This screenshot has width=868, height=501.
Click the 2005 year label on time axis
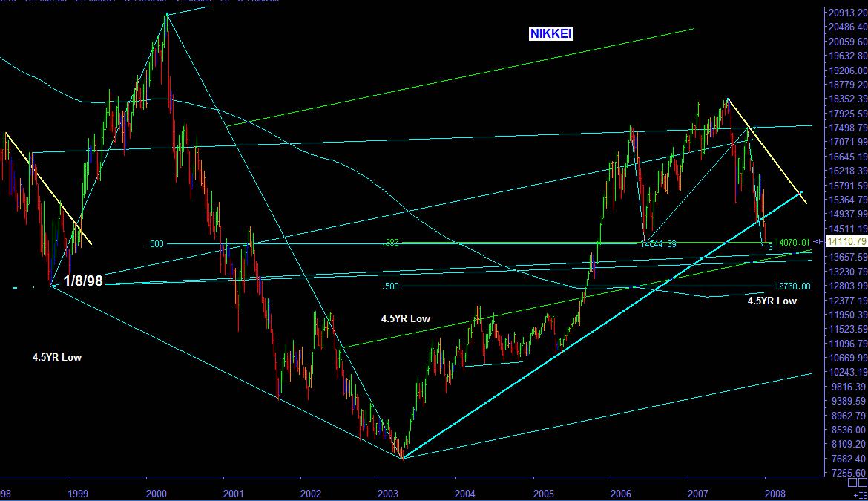click(544, 494)
